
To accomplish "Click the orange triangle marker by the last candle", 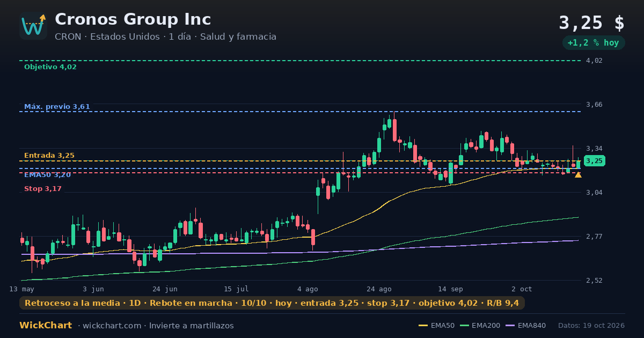I will [x=578, y=175].
